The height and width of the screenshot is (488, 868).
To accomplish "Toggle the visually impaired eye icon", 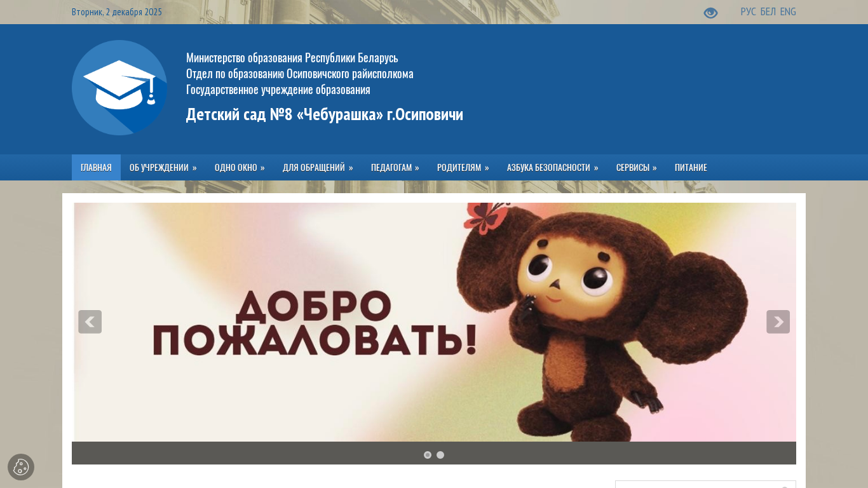I will tap(710, 13).
